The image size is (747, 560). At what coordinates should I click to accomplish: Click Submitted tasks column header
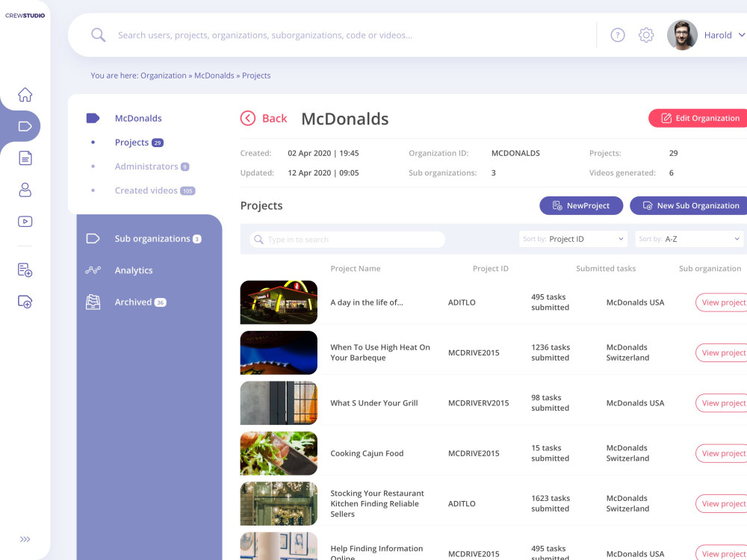(606, 269)
